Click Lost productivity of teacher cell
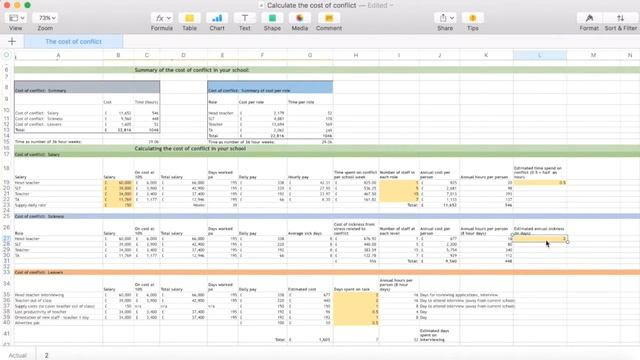Image resolution: width=640 pixels, height=360 pixels. tap(58, 311)
